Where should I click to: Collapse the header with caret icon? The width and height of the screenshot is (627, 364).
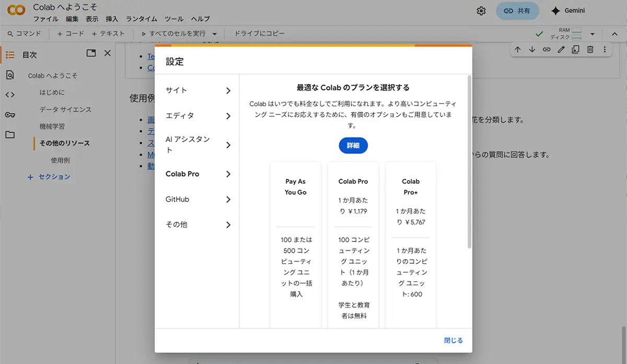click(614, 34)
